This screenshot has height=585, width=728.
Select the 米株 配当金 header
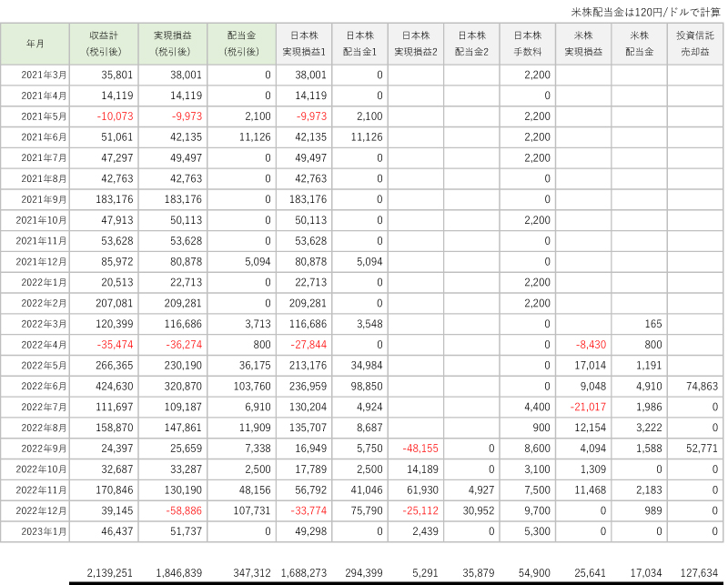pyautogui.click(x=640, y=44)
